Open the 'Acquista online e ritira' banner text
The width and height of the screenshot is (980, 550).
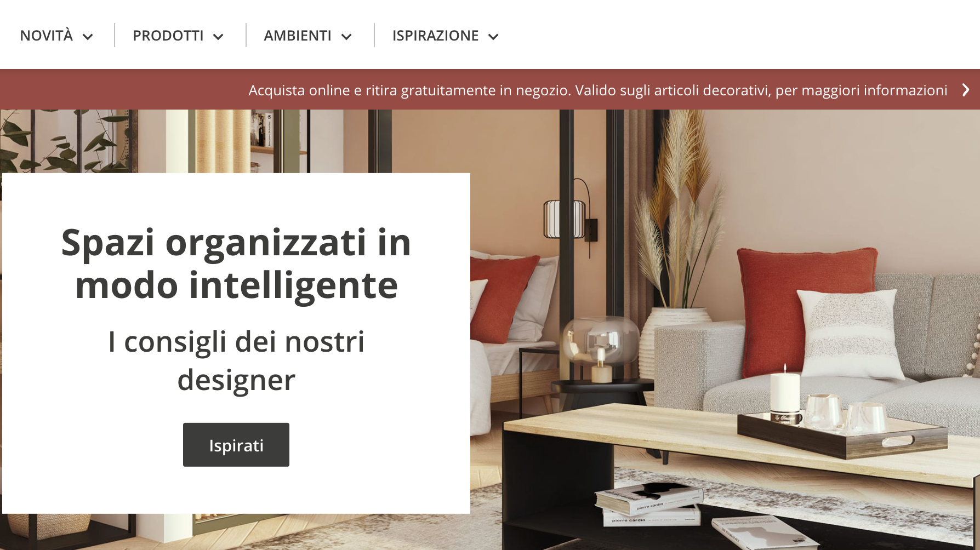pyautogui.click(x=597, y=90)
